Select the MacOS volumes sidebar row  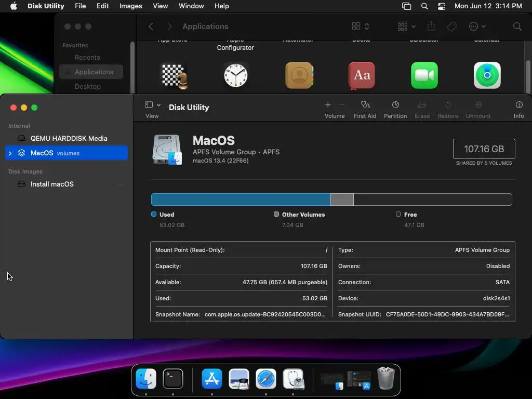point(66,153)
